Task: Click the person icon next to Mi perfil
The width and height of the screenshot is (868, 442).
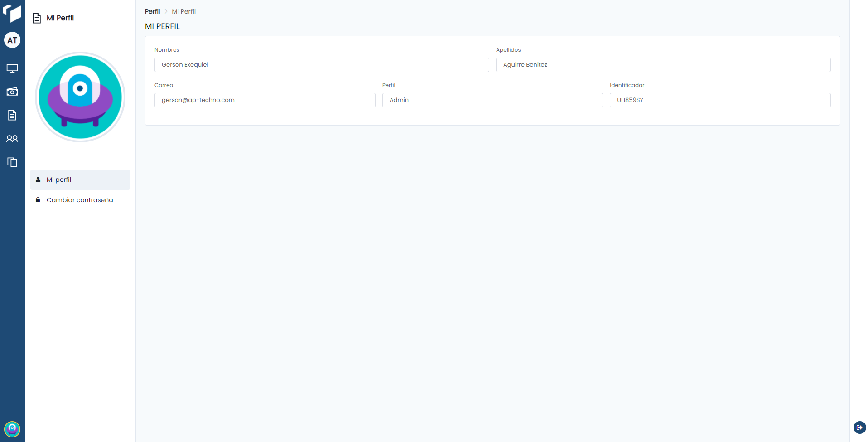Action: 38,180
